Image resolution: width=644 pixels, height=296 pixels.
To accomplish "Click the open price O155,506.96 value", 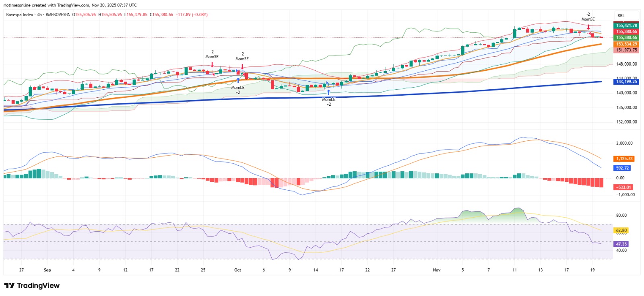I will [84, 14].
